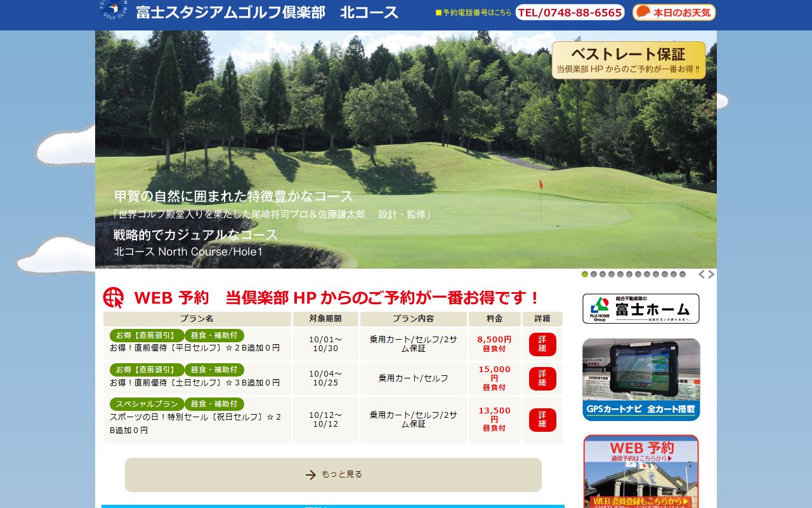Image resolution: width=812 pixels, height=508 pixels.
Task: Select the fourth slideshow dot indicator
Action: [612, 274]
